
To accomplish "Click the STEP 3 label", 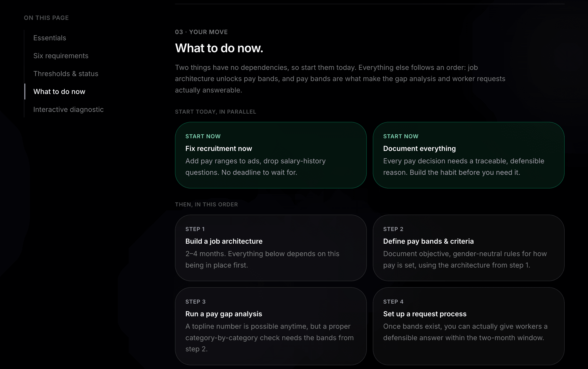I will [196, 302].
